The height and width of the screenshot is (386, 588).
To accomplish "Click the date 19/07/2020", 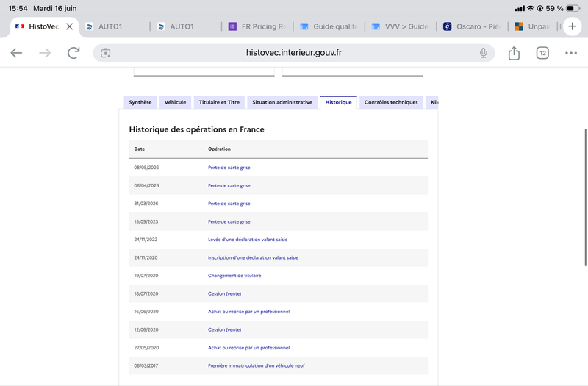I will click(146, 276).
